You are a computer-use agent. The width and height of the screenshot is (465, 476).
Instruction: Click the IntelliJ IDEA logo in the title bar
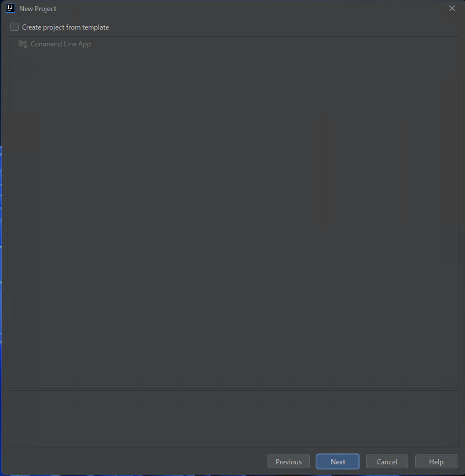(10, 8)
